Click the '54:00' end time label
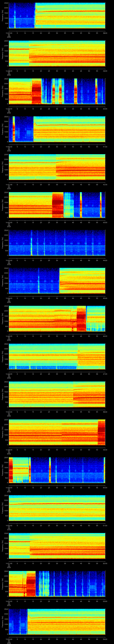This screenshot has height=644, width=114. tap(105, 639)
